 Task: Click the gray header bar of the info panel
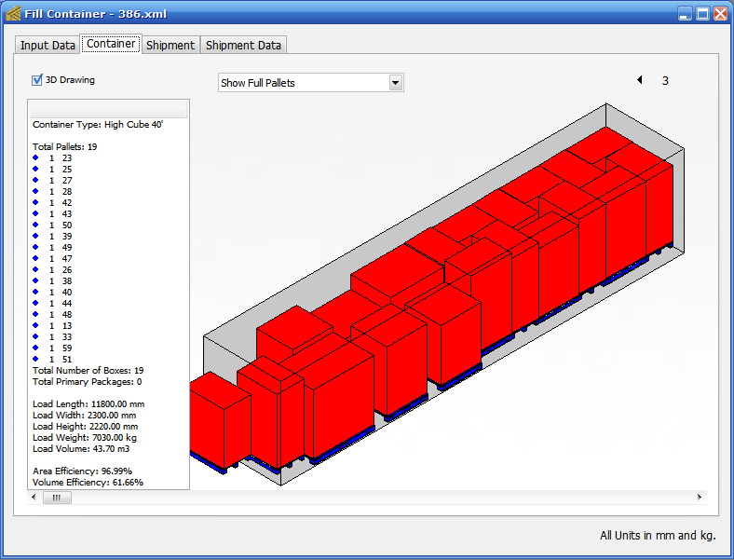point(109,110)
